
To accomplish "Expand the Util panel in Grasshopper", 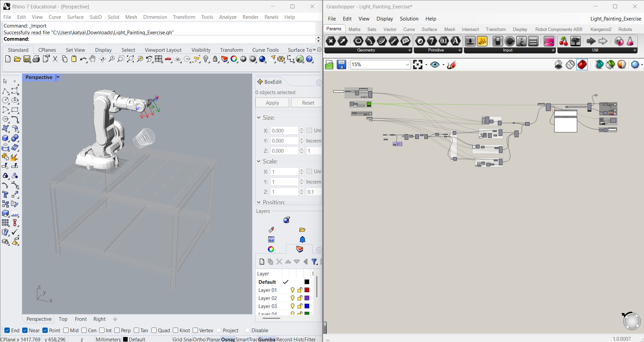I will point(635,50).
